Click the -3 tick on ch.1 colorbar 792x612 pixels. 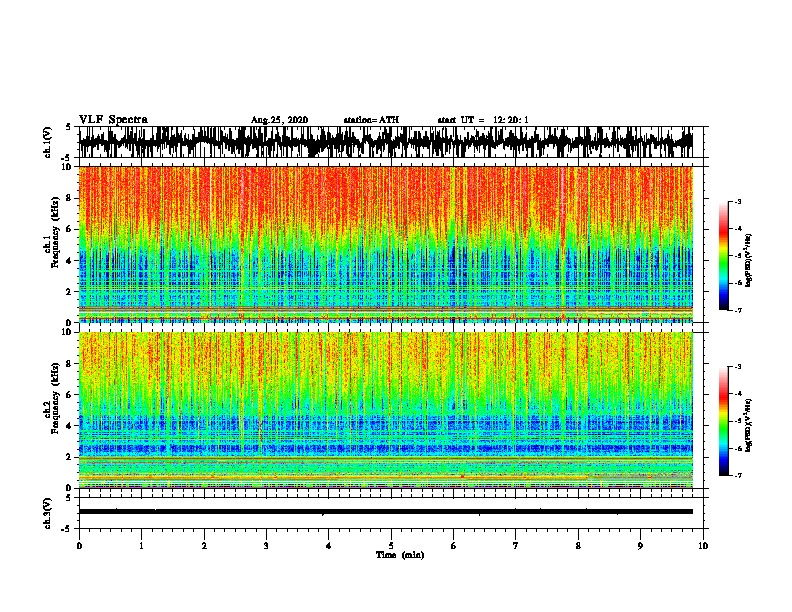point(737,201)
